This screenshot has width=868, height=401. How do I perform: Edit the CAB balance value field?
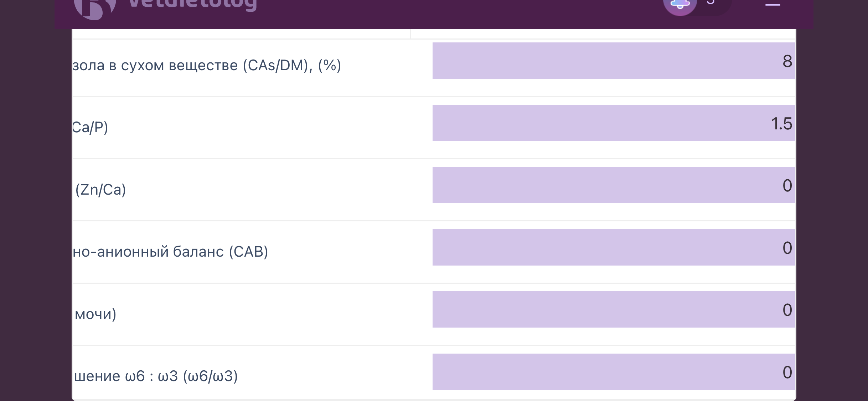[x=614, y=247]
